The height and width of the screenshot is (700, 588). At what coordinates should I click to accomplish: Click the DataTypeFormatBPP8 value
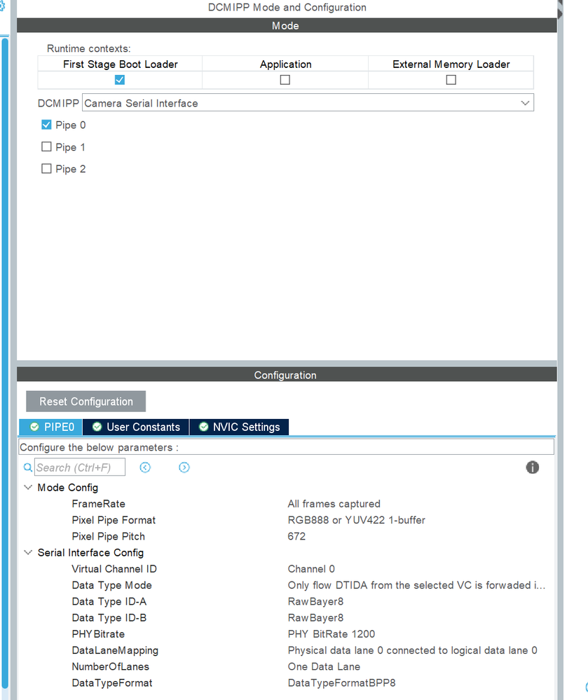(x=341, y=683)
